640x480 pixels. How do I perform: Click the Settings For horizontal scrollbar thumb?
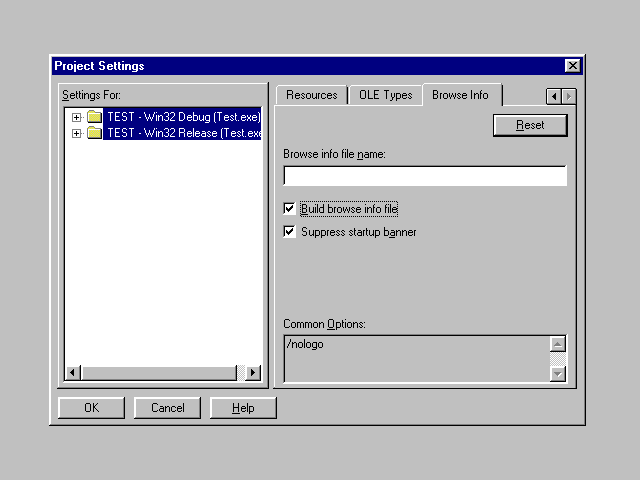[159, 373]
